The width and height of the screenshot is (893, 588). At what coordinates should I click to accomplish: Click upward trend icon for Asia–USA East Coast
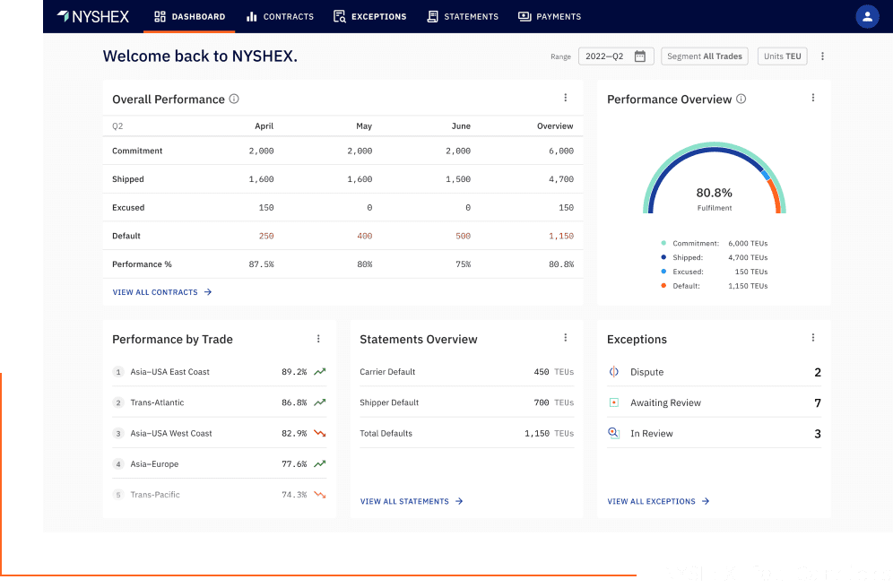(320, 372)
